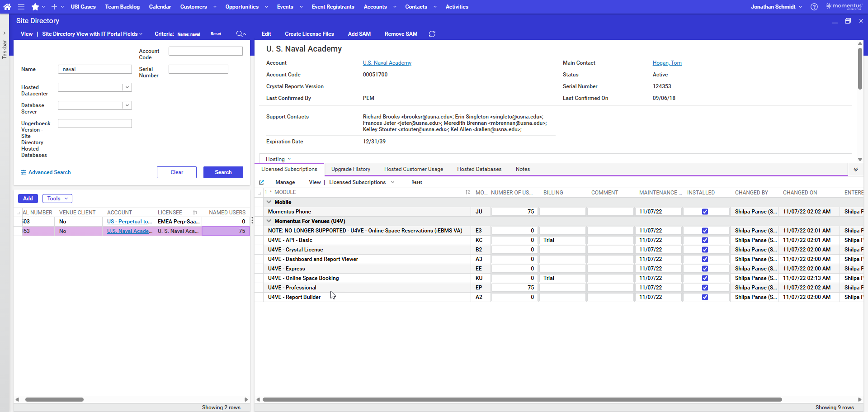Switch to the Hosted Databases tab
Viewport: 868px width, 412px height.
(x=479, y=169)
